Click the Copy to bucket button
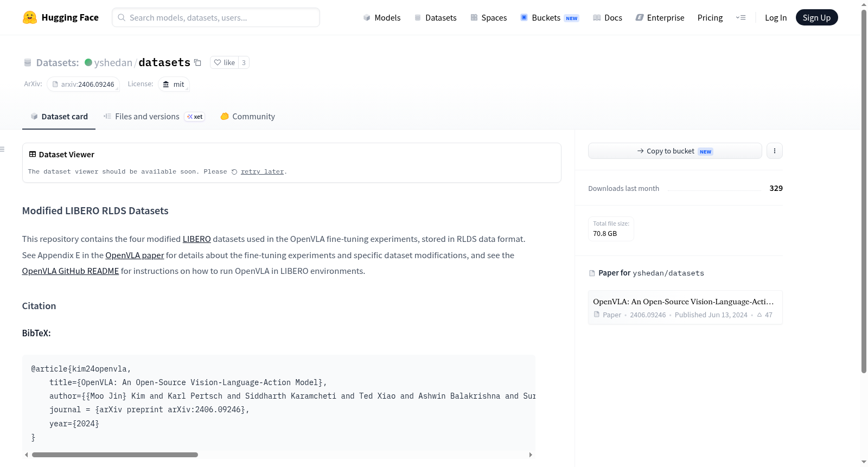 click(x=675, y=151)
